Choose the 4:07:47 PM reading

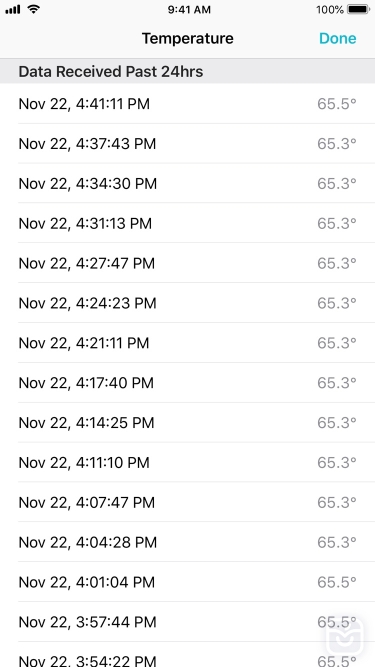tap(188, 502)
